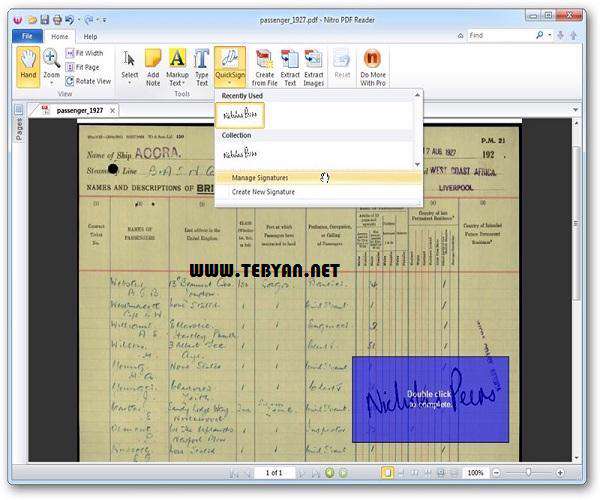Screen dimensions: 600x500
Task: Switch to the Home ribbon tab
Action: point(59,37)
